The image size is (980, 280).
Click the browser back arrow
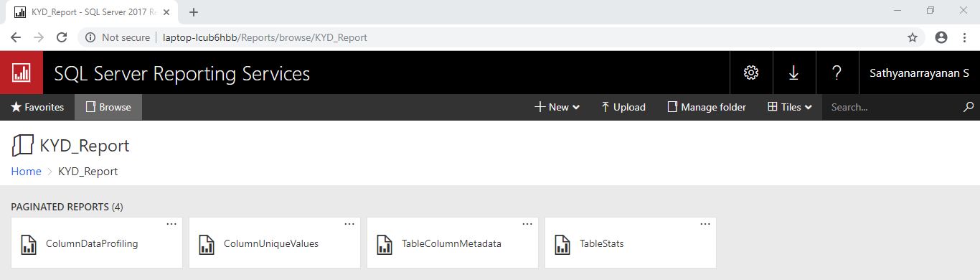(x=16, y=37)
